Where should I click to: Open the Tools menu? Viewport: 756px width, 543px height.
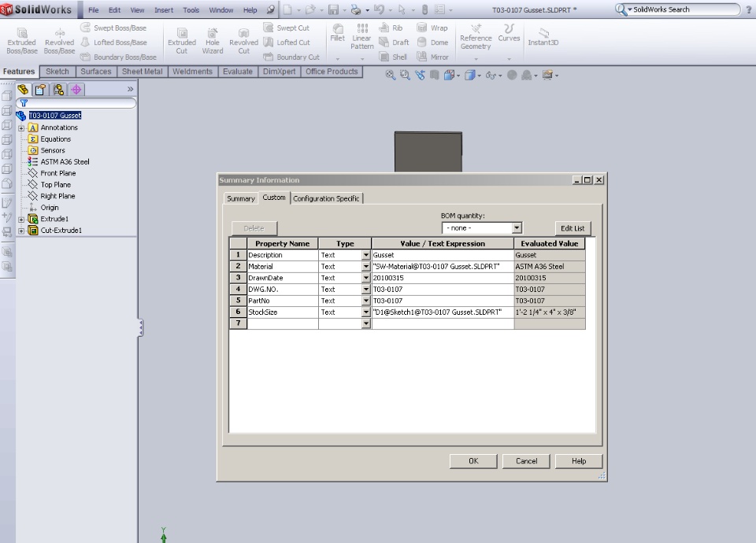191,9
